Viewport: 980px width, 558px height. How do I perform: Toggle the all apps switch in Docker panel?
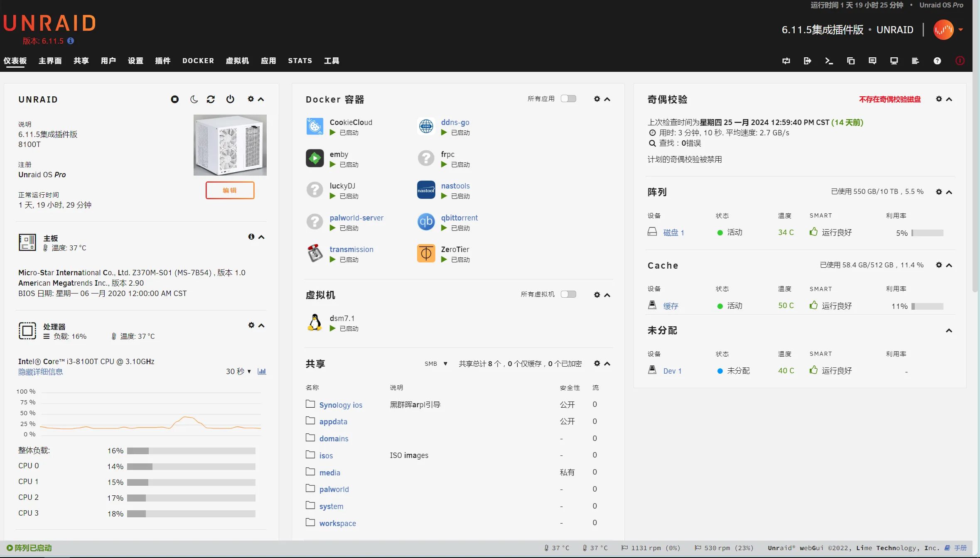tap(568, 98)
